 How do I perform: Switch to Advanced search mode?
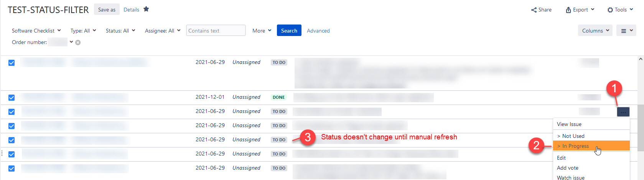[x=318, y=31]
